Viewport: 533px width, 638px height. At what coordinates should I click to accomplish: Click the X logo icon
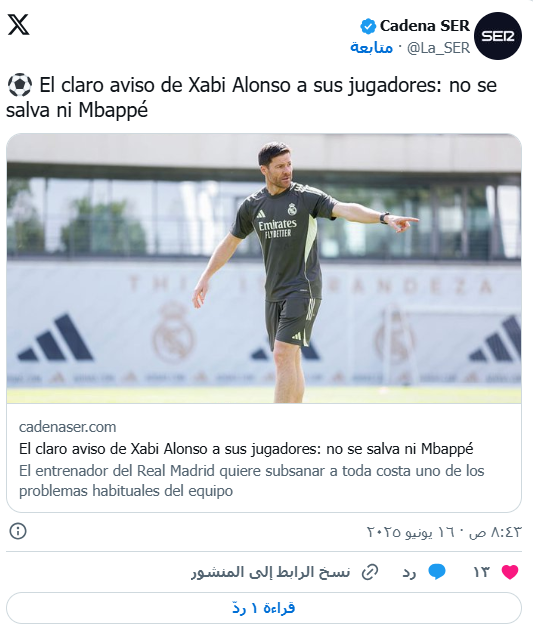[19, 25]
